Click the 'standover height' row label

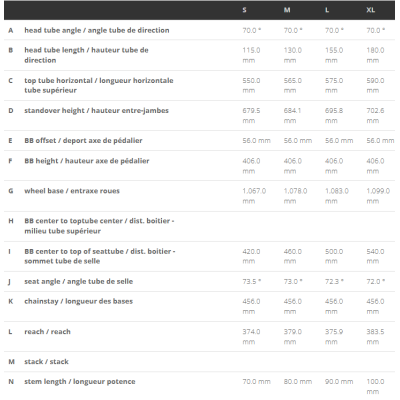click(x=96, y=111)
